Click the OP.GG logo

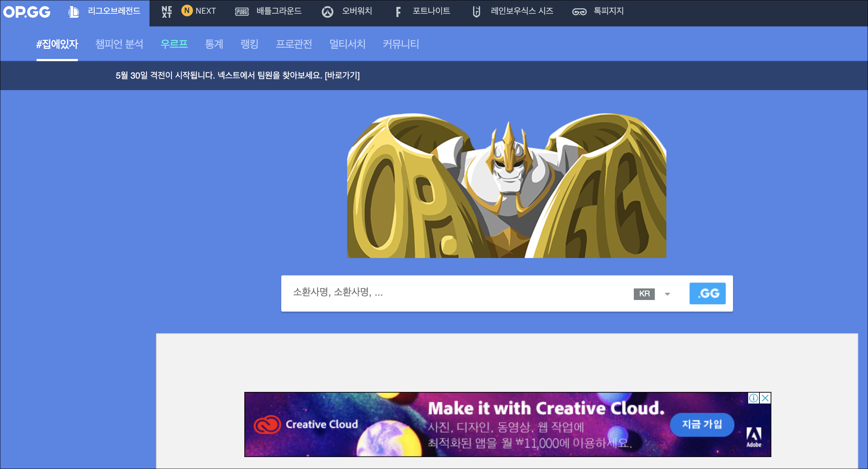click(27, 12)
